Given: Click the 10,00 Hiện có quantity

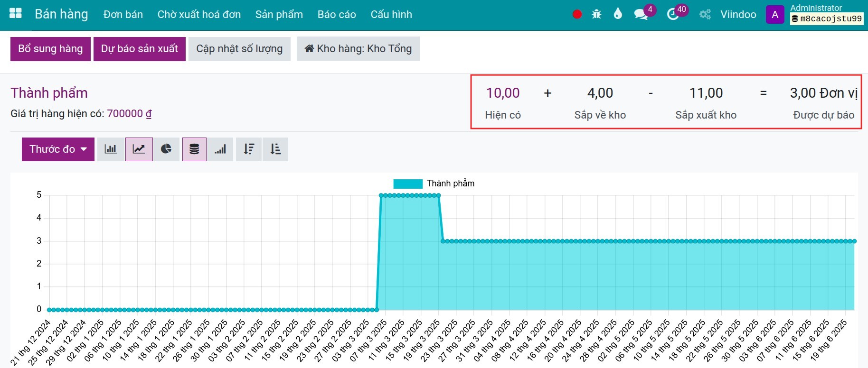Looking at the screenshot, I should [503, 93].
